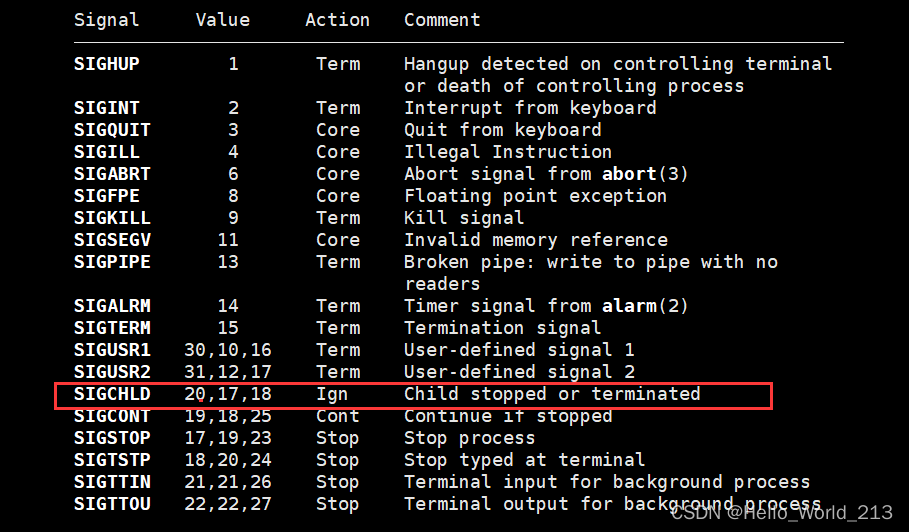
Task: Select the SIGCONT signal name
Action: coord(112,416)
